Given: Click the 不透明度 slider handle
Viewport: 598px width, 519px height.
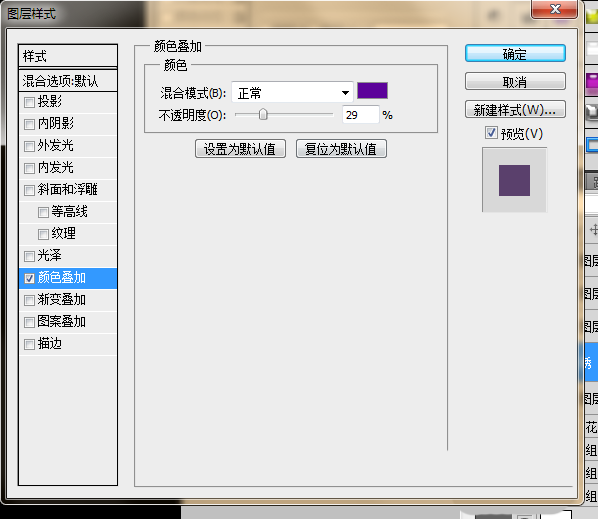Looking at the screenshot, I should (263, 114).
